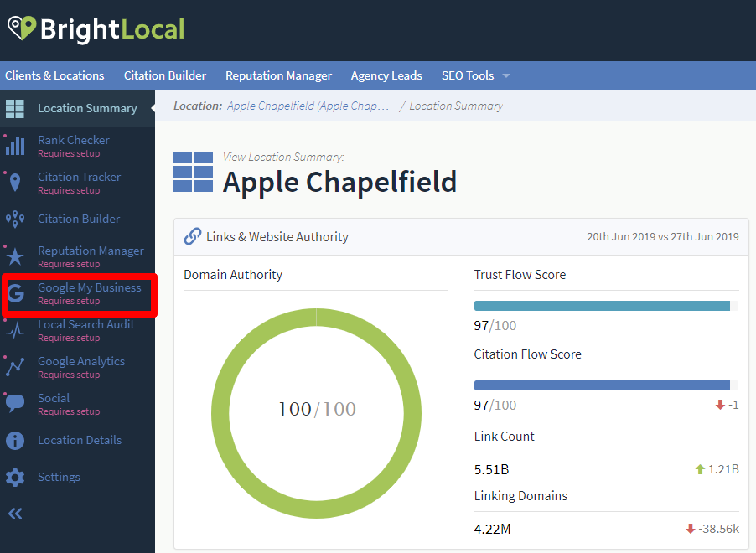
Task: Open Google Analytics sidebar link
Action: 81,362
